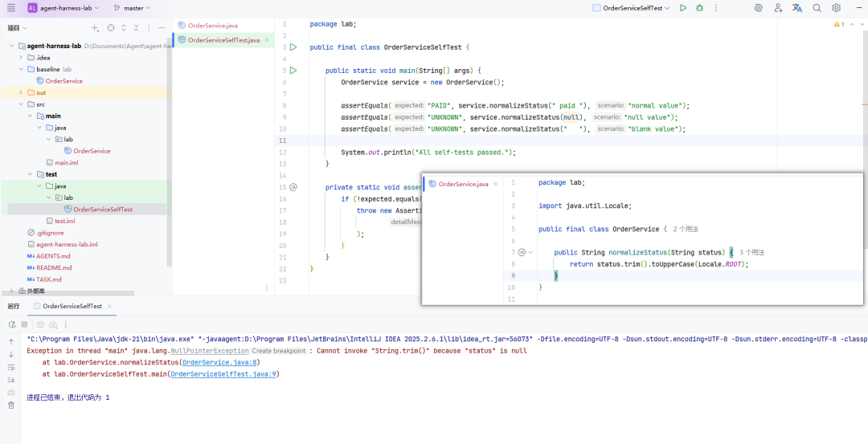Collapse the main folder in the tree
The image size is (868, 444).
pos(30,116)
